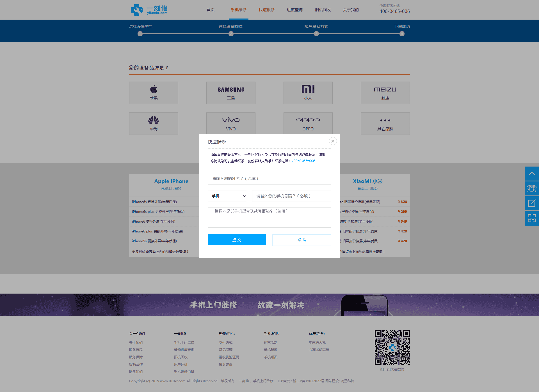Click the edit/quick repair sidebar icon
Image resolution: width=539 pixels, height=392 pixels.
click(532, 203)
